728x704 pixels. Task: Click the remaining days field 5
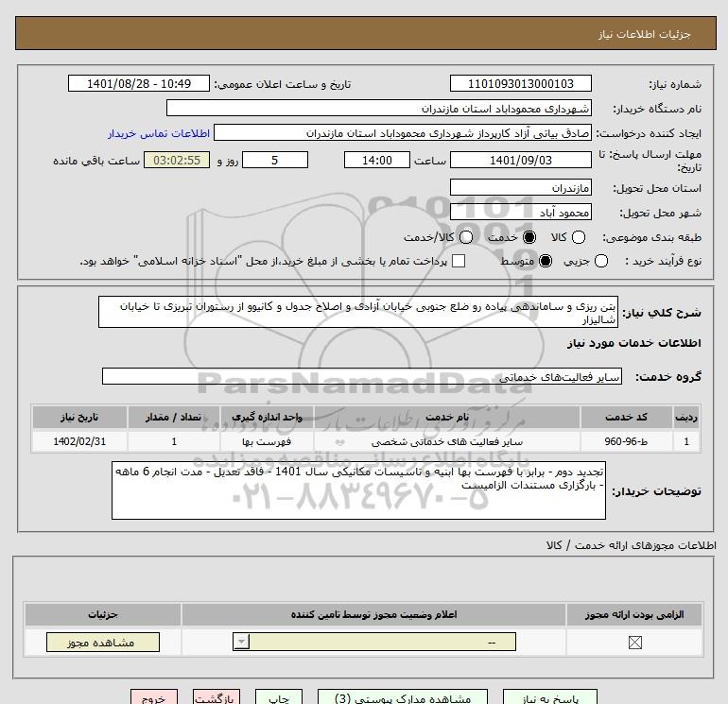(275, 160)
